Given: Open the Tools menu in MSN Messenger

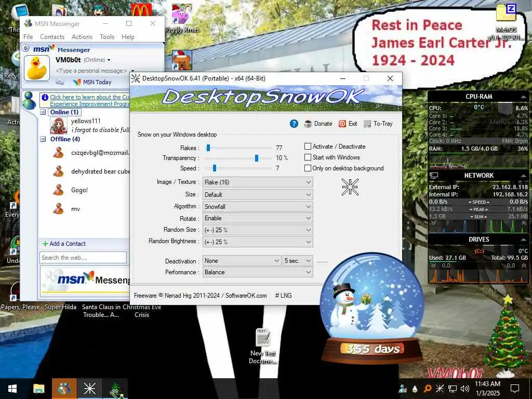Looking at the screenshot, I should pyautogui.click(x=107, y=37).
